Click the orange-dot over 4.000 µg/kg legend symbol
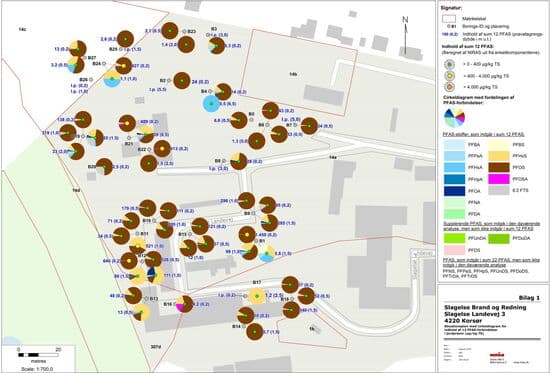 pos(450,87)
